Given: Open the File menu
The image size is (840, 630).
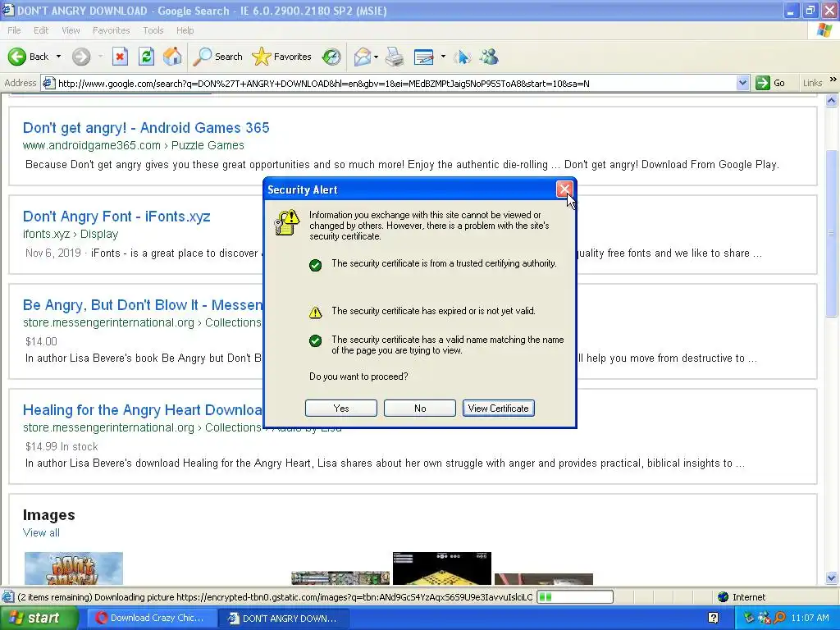Looking at the screenshot, I should [x=14, y=30].
